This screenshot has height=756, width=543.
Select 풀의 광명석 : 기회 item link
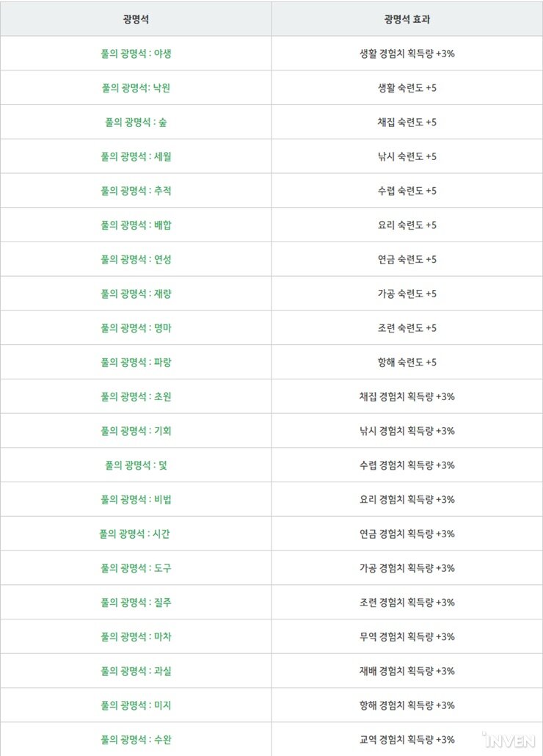coord(136,431)
